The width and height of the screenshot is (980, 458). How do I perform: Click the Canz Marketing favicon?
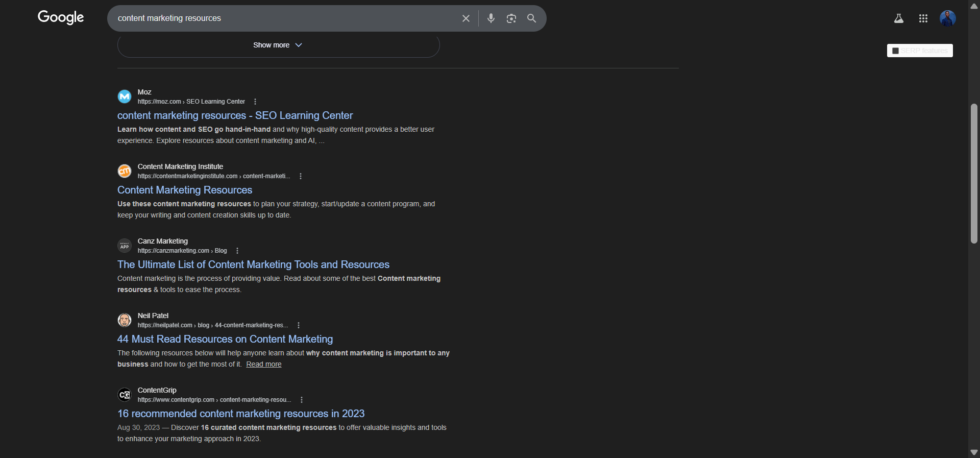(x=125, y=246)
